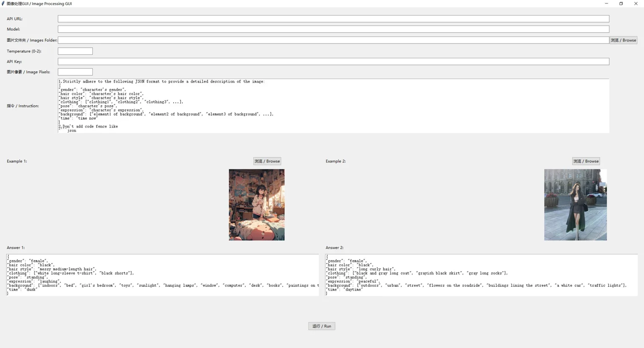Browse for the Example 2 image

click(x=586, y=161)
